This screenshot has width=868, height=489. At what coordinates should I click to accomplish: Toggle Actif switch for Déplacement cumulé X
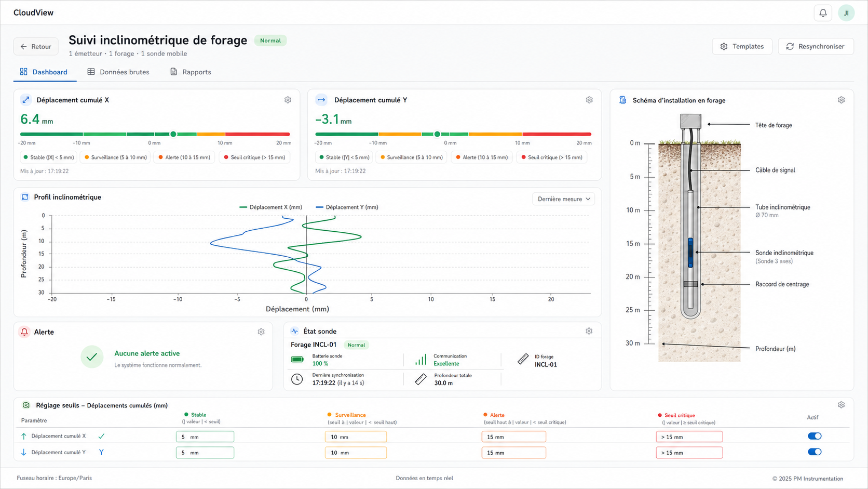point(815,436)
